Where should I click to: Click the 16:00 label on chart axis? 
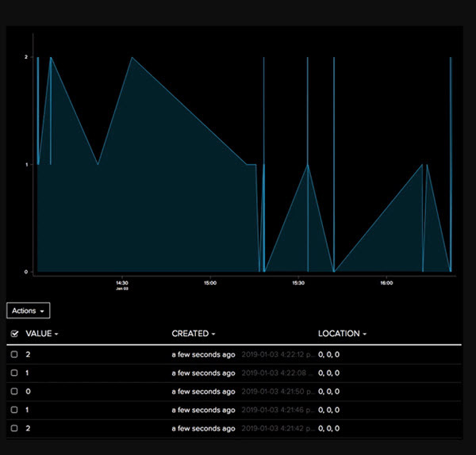[x=386, y=282]
